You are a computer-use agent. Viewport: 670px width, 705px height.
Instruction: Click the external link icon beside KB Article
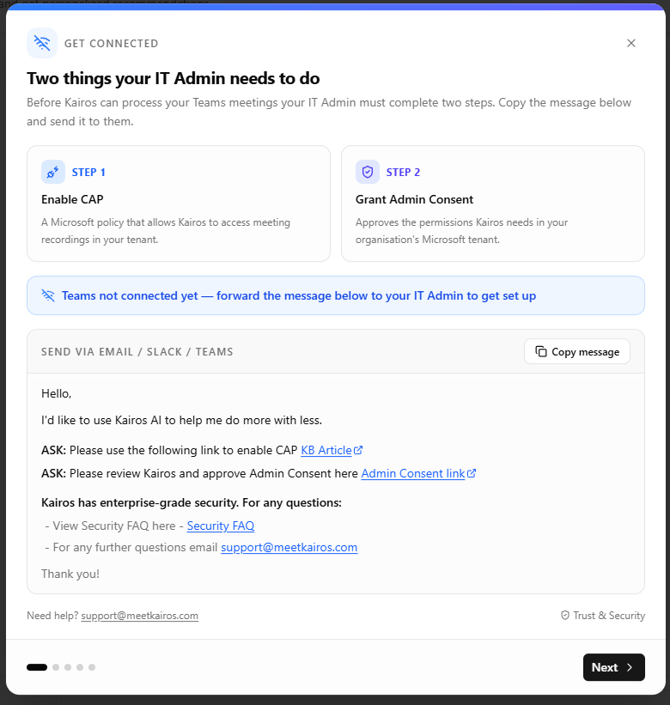[358, 451]
